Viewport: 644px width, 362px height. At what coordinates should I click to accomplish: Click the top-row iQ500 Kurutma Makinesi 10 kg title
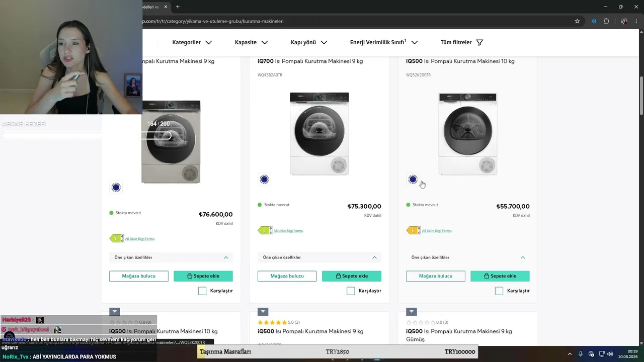tap(460, 61)
